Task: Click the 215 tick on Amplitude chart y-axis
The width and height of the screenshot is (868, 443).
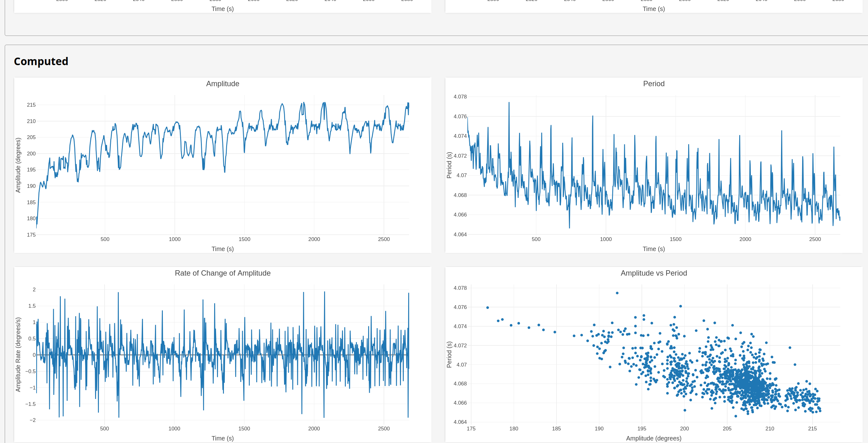Action: (x=31, y=105)
